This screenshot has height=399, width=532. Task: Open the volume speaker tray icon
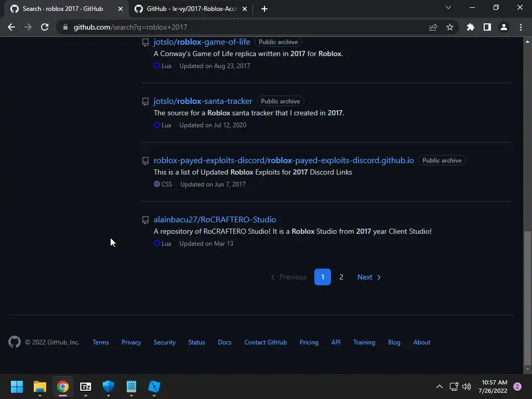(x=467, y=387)
